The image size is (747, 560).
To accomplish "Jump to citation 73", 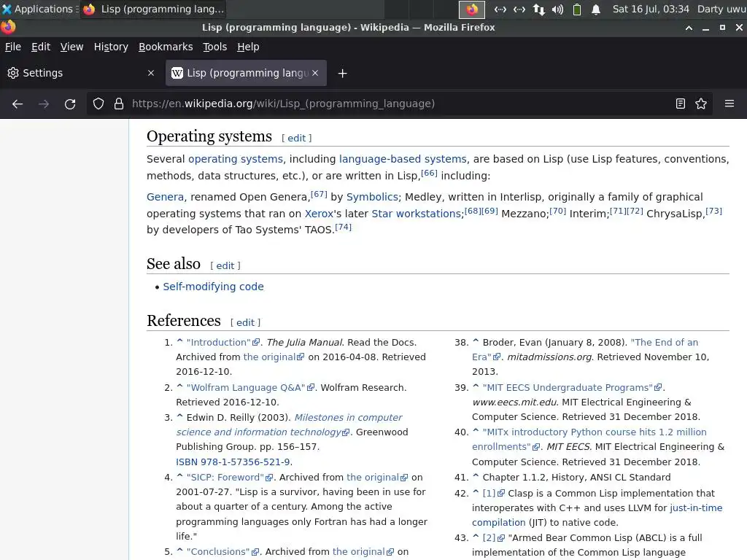I will (x=713, y=211).
